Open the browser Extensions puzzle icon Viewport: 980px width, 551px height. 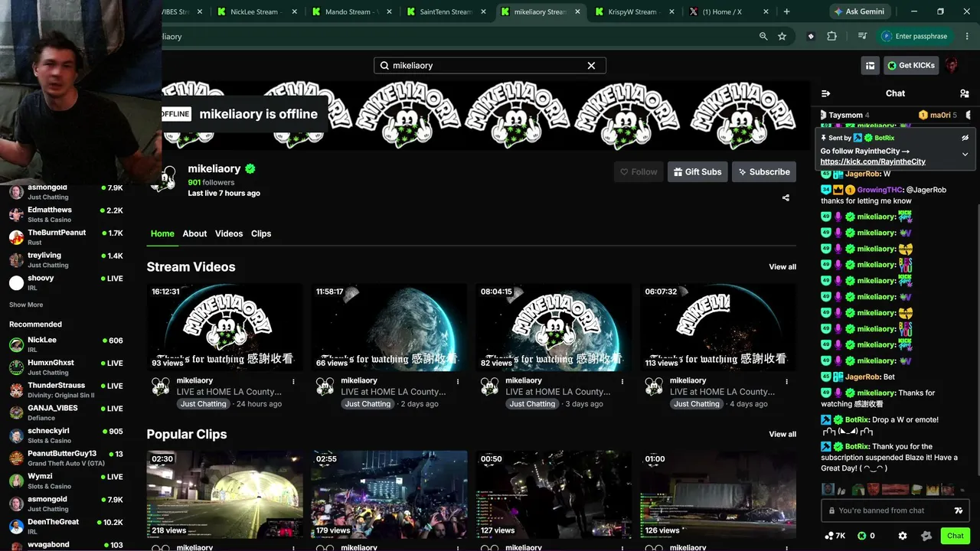[x=831, y=36]
